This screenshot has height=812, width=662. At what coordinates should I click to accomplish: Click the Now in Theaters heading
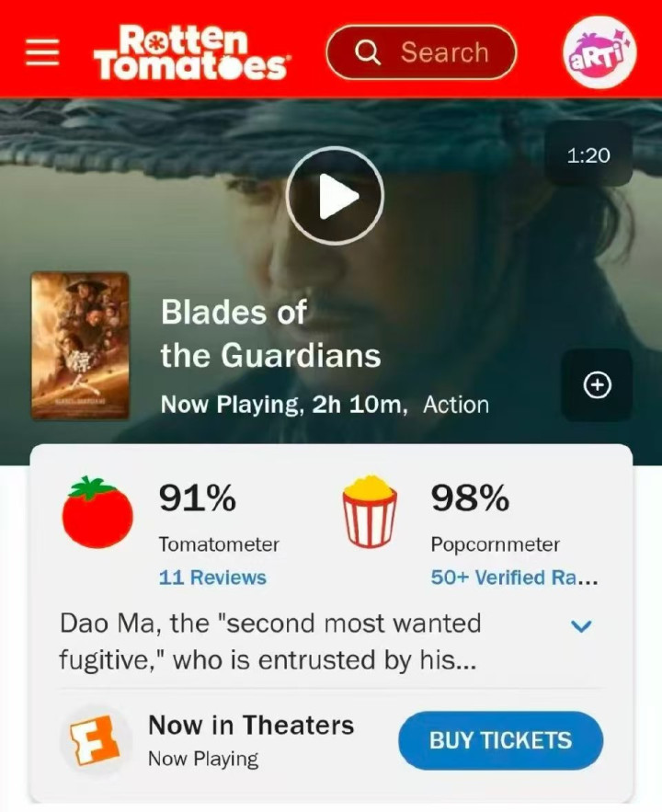point(251,725)
